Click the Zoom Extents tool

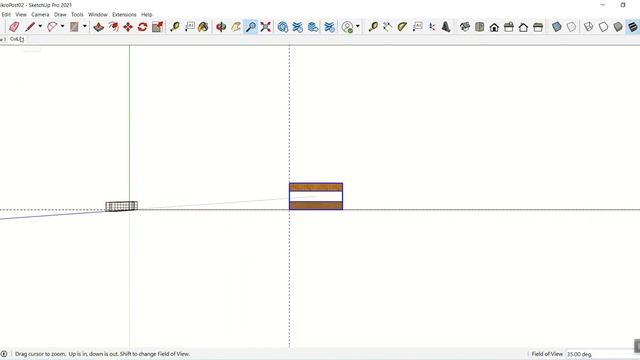coord(265,27)
